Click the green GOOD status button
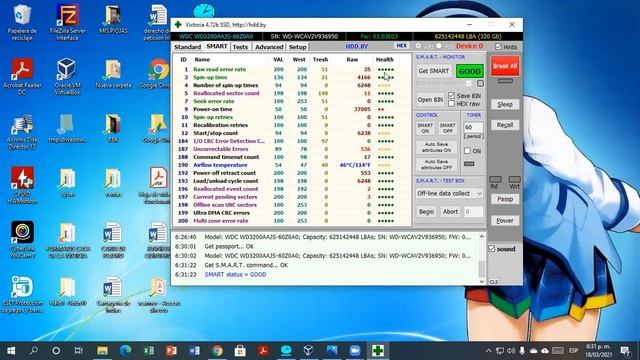The image size is (640, 360). pos(470,71)
